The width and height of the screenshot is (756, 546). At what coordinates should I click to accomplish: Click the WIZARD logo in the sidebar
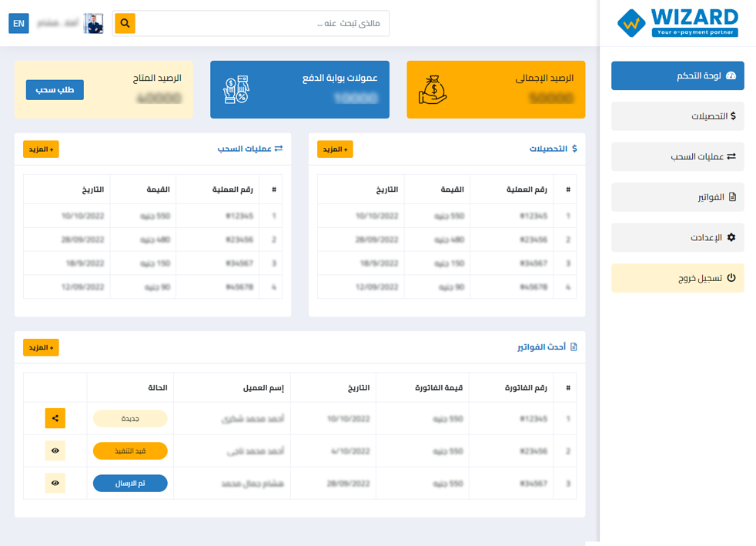(677, 22)
